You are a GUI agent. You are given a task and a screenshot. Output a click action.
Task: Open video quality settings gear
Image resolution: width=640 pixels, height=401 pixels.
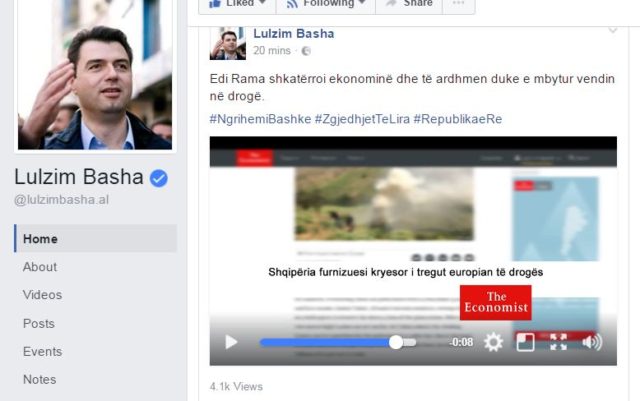pyautogui.click(x=493, y=342)
